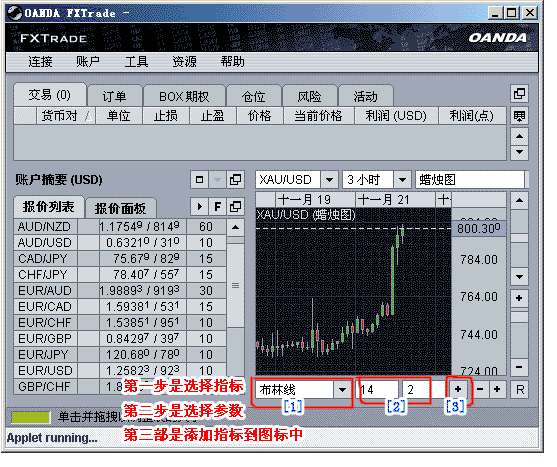Open the 连接 menu
This screenshot has width=557, height=467.
click(x=40, y=62)
